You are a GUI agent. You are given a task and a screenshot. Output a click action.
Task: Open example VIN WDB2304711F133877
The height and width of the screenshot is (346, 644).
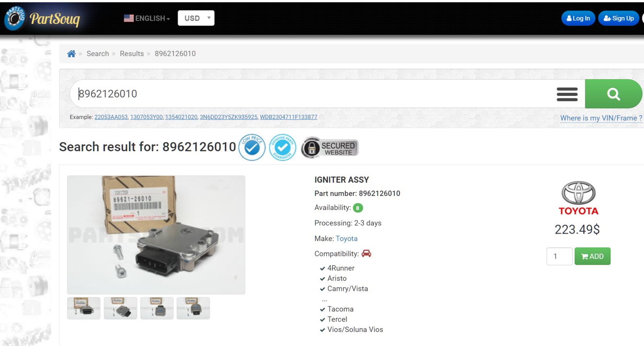click(289, 117)
